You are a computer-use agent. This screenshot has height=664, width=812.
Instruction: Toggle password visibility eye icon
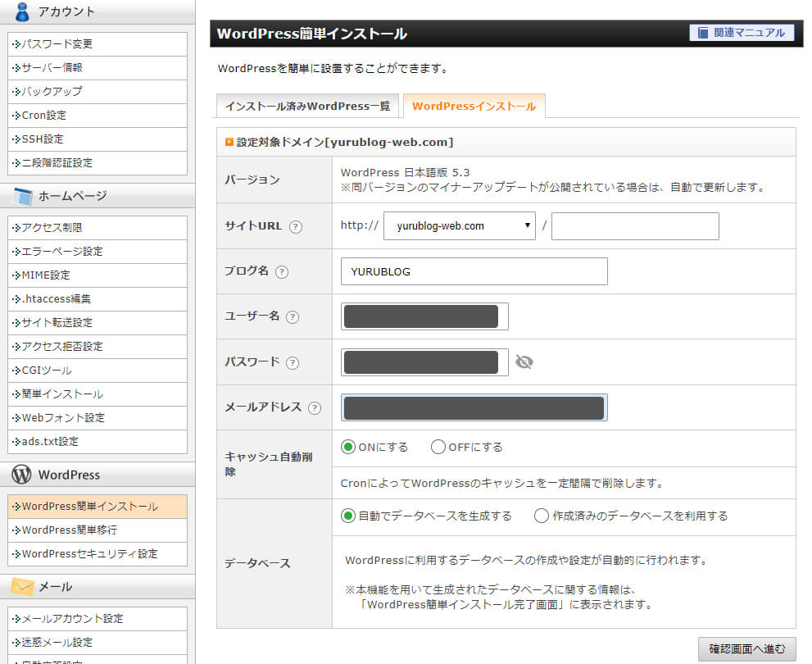coord(524,362)
